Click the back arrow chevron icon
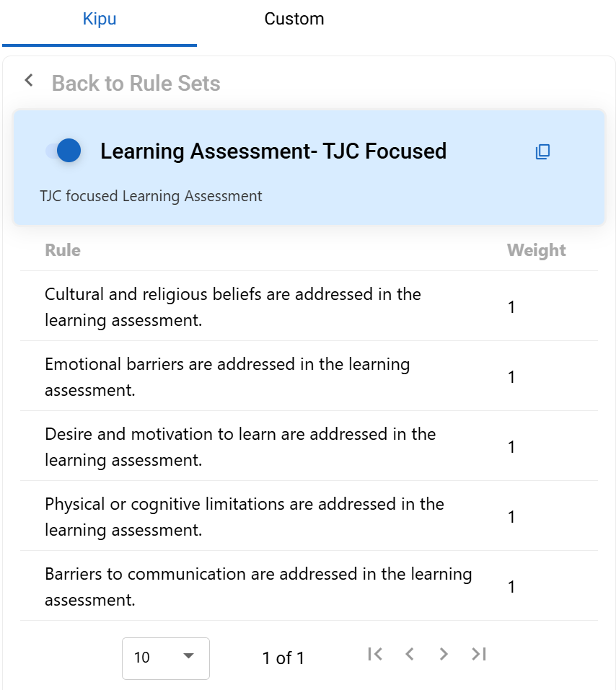Screen dimensions: 616x690 click(x=29, y=80)
